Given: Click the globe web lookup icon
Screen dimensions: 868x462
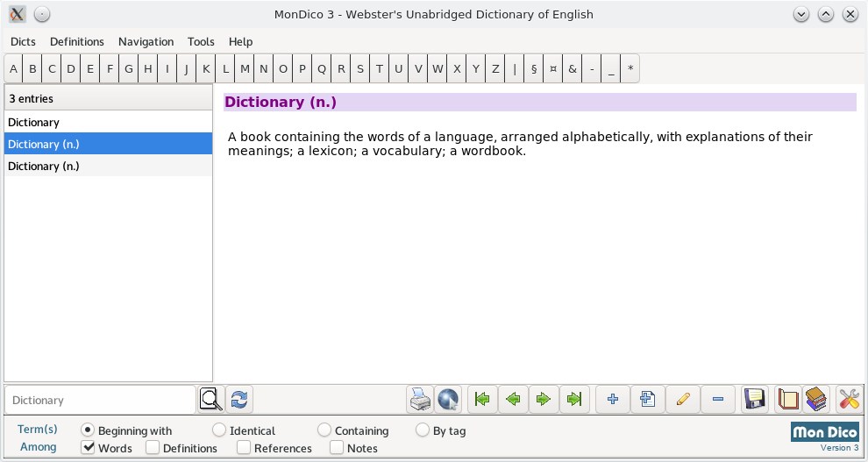Looking at the screenshot, I should click(448, 400).
